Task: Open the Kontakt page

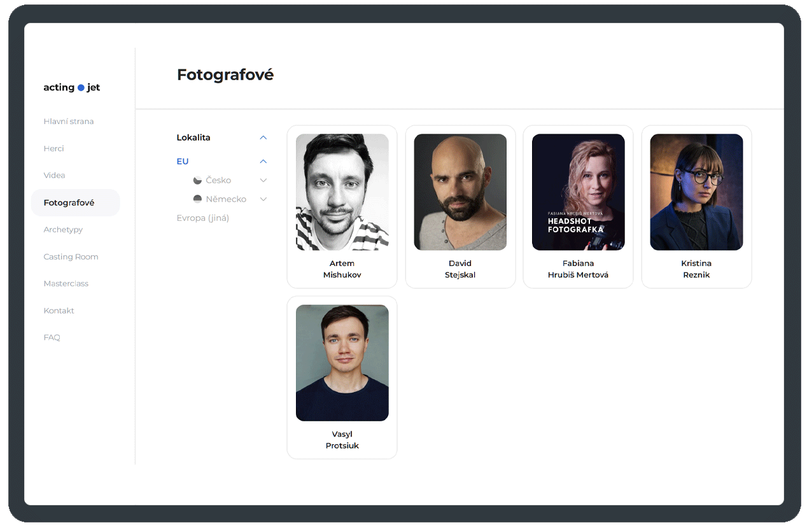Action: (59, 311)
